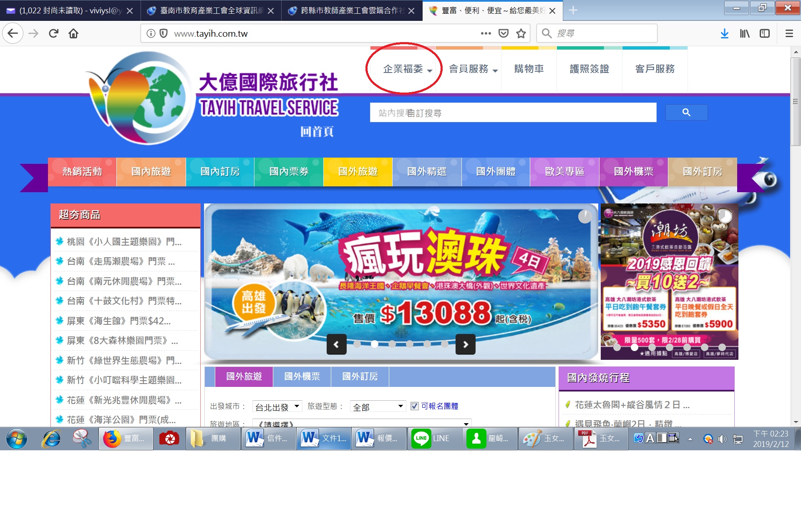
Task: Open the 購物車 link
Action: point(529,69)
